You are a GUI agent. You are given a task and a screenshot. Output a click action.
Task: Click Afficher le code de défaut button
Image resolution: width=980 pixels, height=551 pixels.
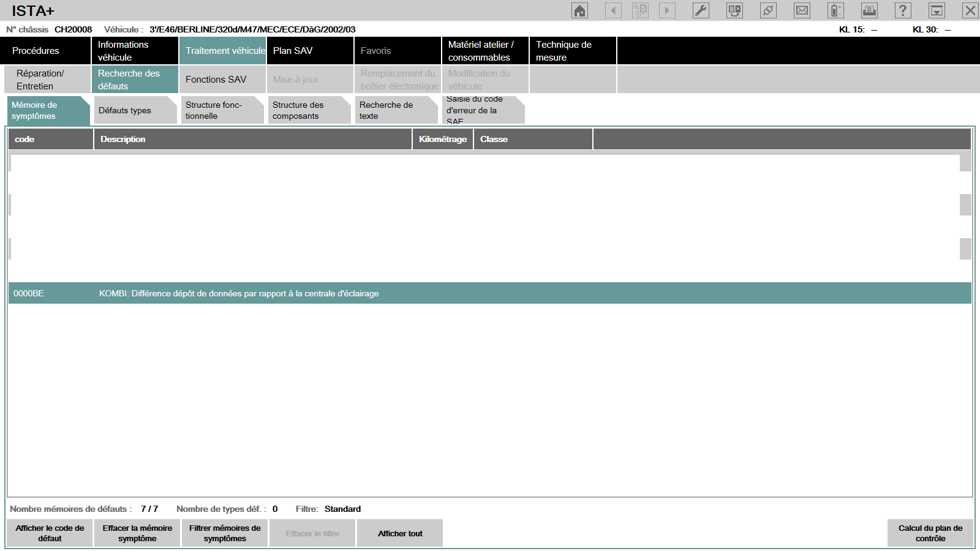pos(50,533)
